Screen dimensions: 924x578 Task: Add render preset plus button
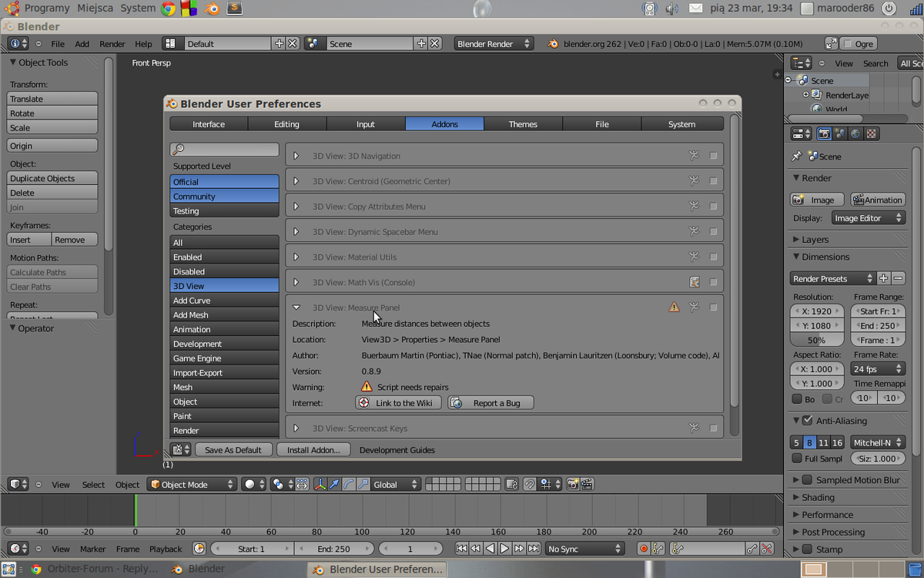point(883,278)
